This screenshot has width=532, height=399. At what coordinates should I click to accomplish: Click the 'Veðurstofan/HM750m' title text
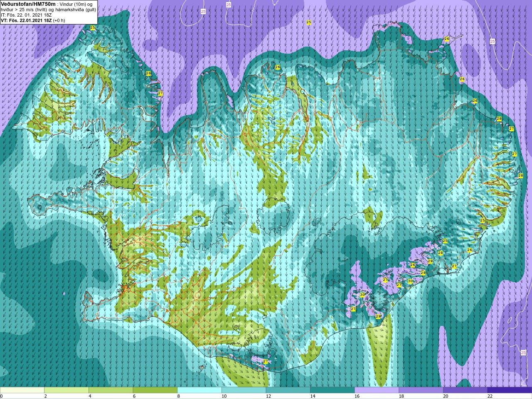point(28,4)
